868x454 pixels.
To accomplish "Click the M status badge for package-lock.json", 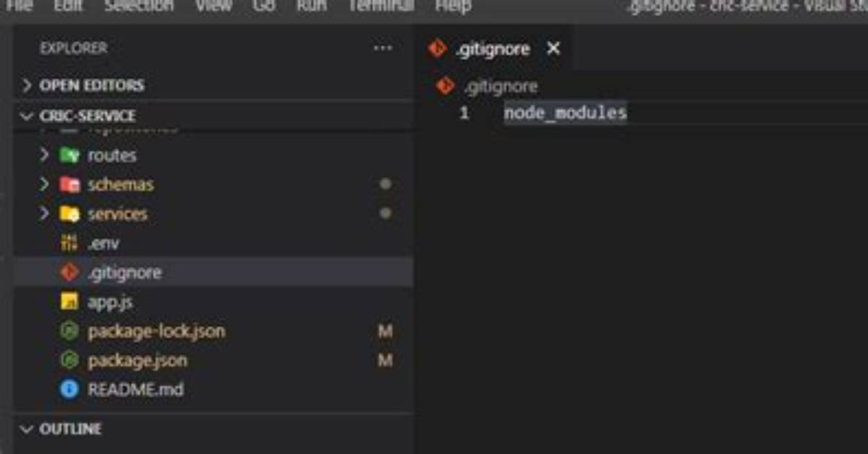I will [x=386, y=331].
